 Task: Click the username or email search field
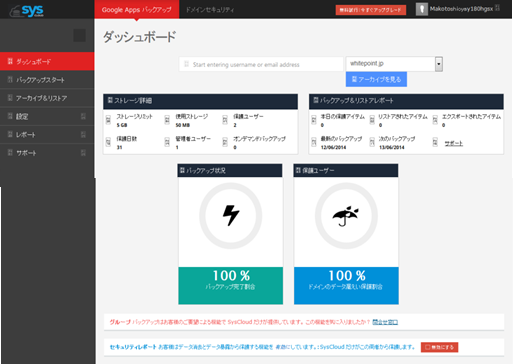tap(261, 64)
